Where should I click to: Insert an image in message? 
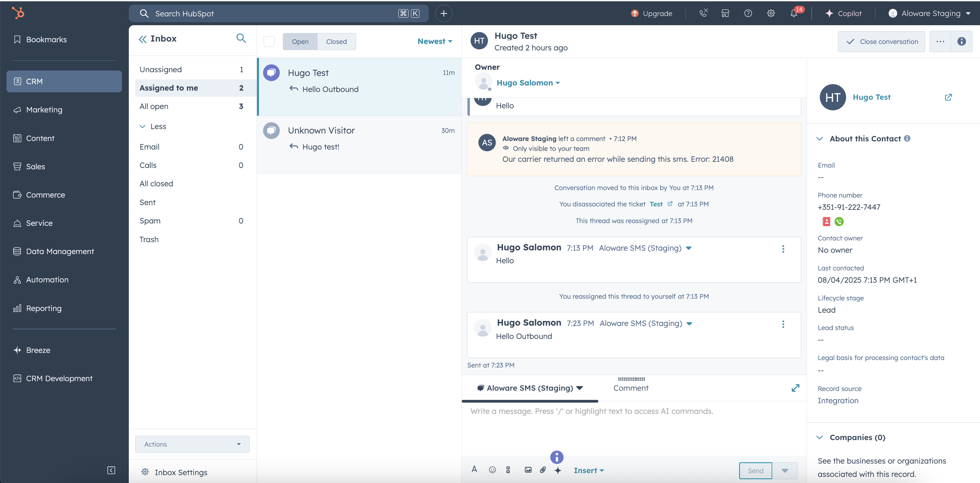tap(528, 470)
